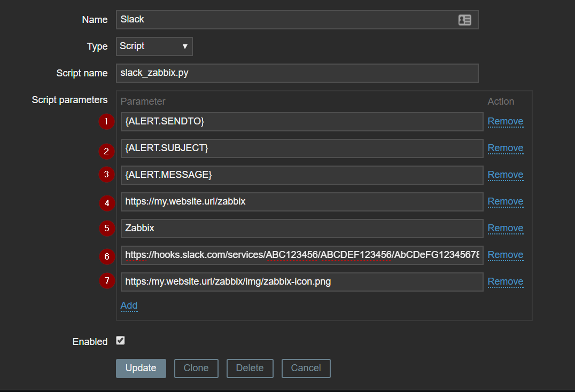
Task: Click the Parameter column header
Action: click(x=143, y=101)
